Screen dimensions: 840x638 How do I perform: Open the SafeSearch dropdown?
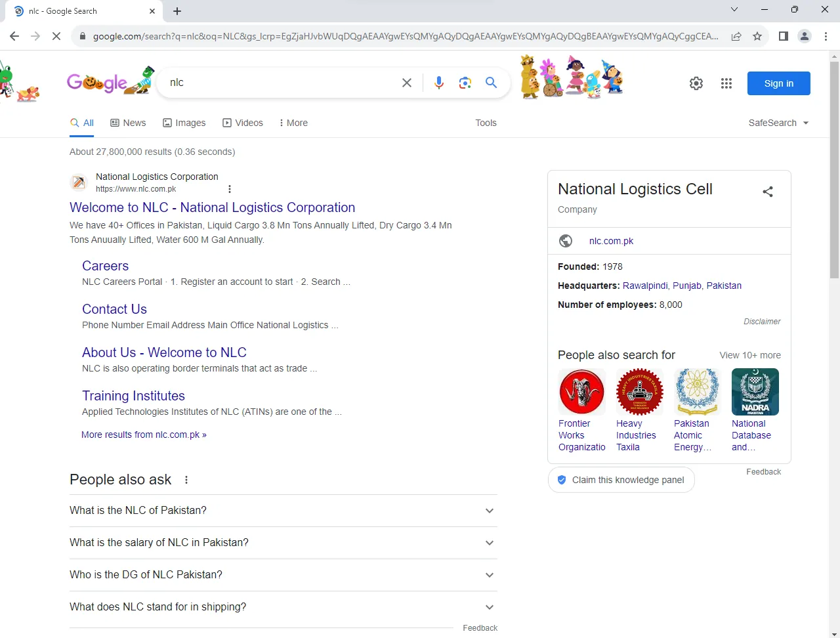778,123
